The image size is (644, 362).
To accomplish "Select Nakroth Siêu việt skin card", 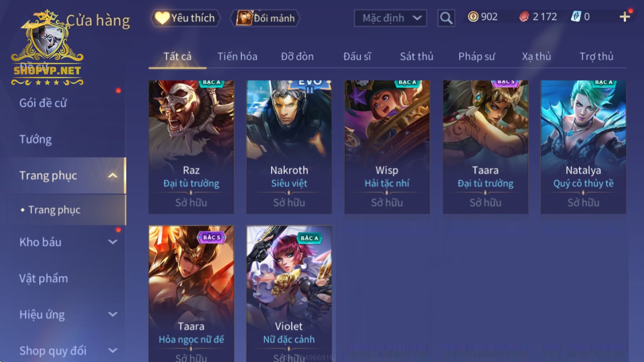I will click(x=289, y=147).
